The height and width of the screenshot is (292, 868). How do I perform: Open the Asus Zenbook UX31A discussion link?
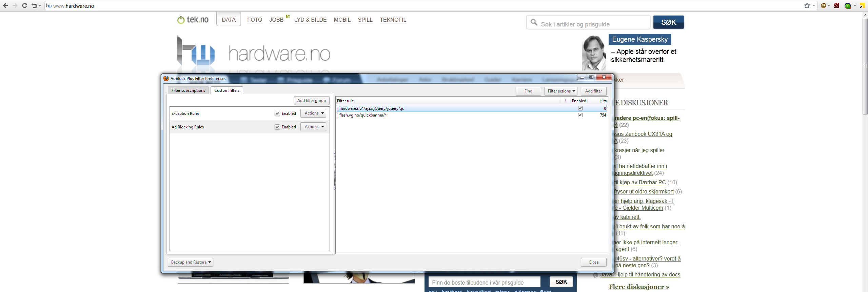tap(644, 134)
